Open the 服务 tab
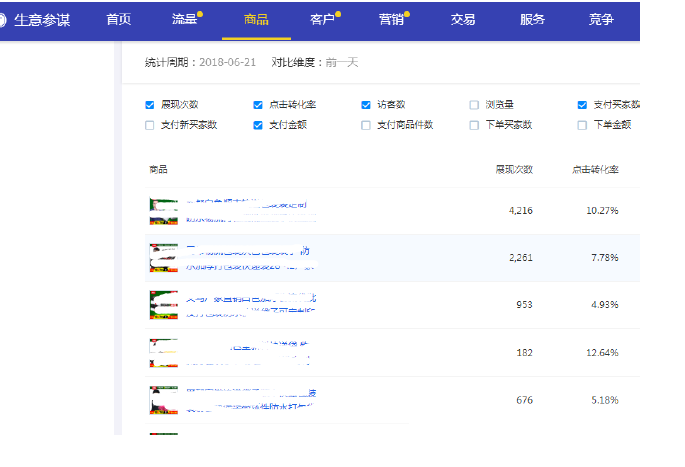685x467 pixels. click(533, 20)
